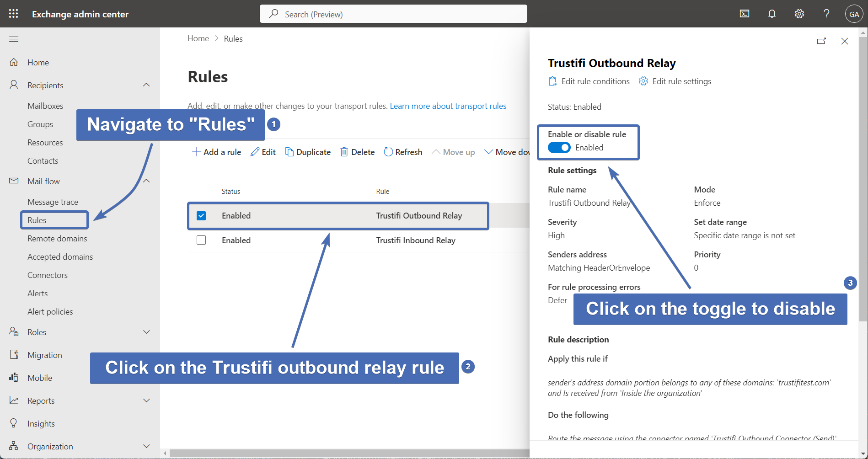Click the Mobile icon in sidebar
Screen dimensions: 868x459
(14, 378)
